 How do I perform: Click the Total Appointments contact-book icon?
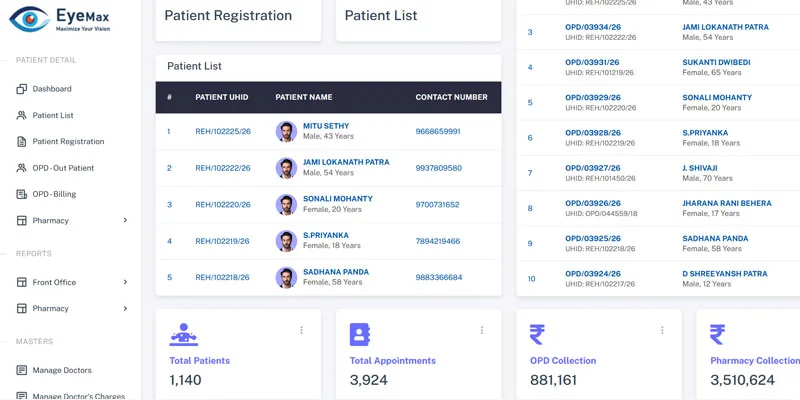click(x=360, y=335)
